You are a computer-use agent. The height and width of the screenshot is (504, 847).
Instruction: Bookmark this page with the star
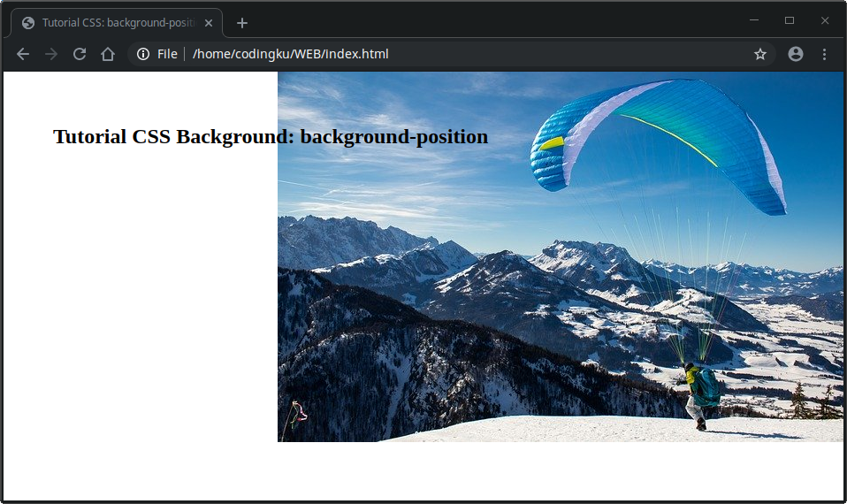[x=760, y=54]
